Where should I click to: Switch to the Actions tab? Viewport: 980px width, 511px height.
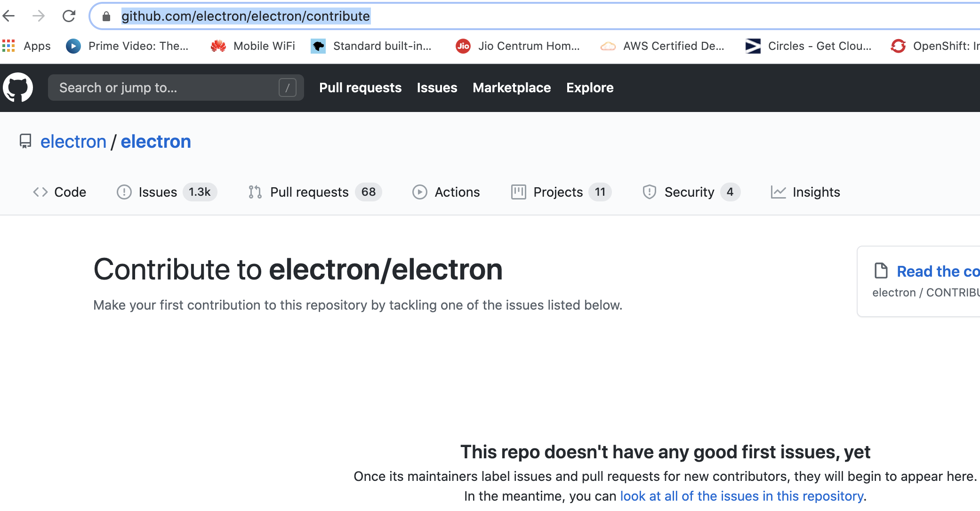pyautogui.click(x=457, y=192)
